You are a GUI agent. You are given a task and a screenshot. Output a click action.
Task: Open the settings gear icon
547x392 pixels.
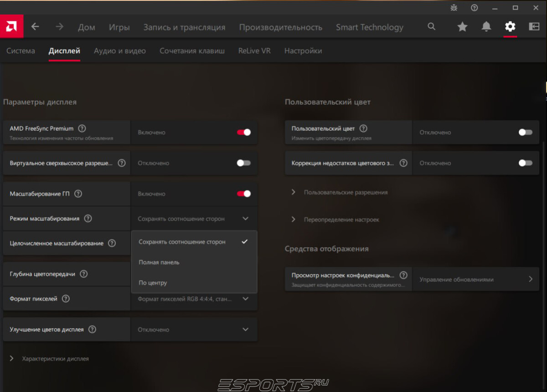point(510,26)
